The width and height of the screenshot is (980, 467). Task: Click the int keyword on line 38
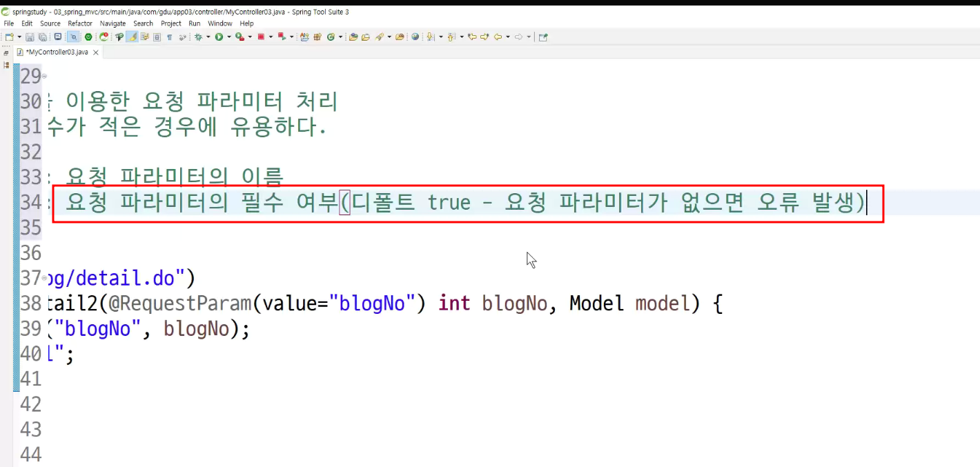pos(455,304)
